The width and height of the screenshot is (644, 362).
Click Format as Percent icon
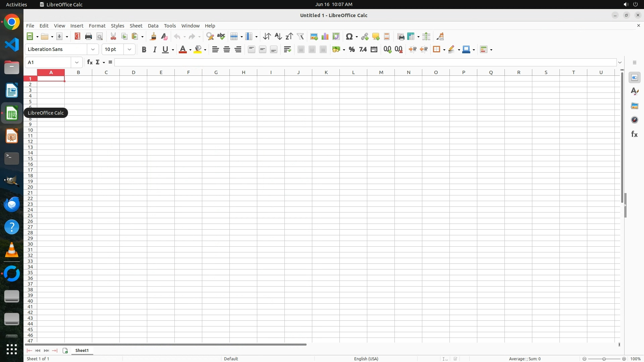(352, 50)
